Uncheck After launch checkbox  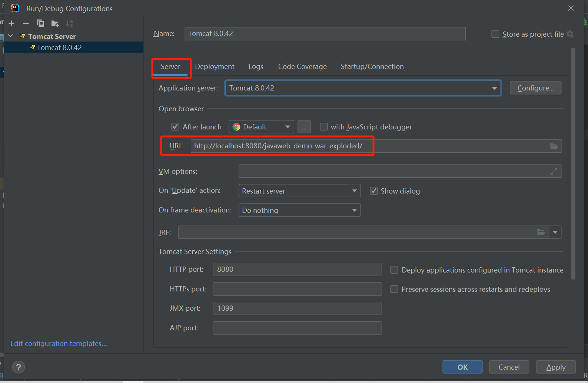tap(175, 127)
